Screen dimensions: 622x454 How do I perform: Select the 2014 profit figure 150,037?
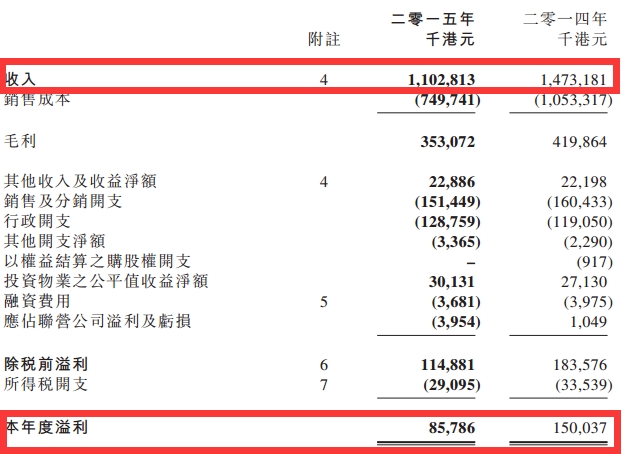click(575, 427)
